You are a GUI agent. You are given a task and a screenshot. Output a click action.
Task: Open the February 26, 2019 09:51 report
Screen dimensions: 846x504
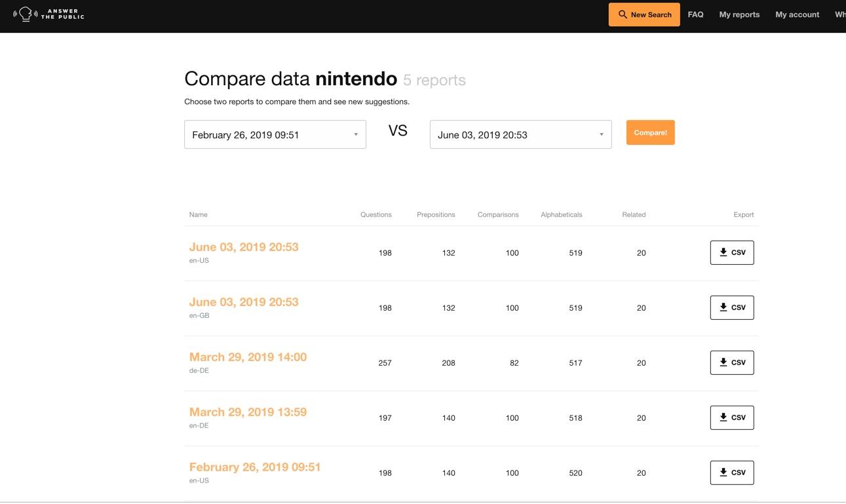pos(255,467)
